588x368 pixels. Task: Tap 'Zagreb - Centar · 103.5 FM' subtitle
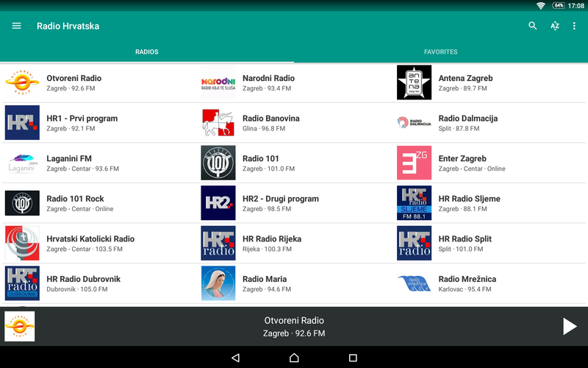[x=85, y=249]
